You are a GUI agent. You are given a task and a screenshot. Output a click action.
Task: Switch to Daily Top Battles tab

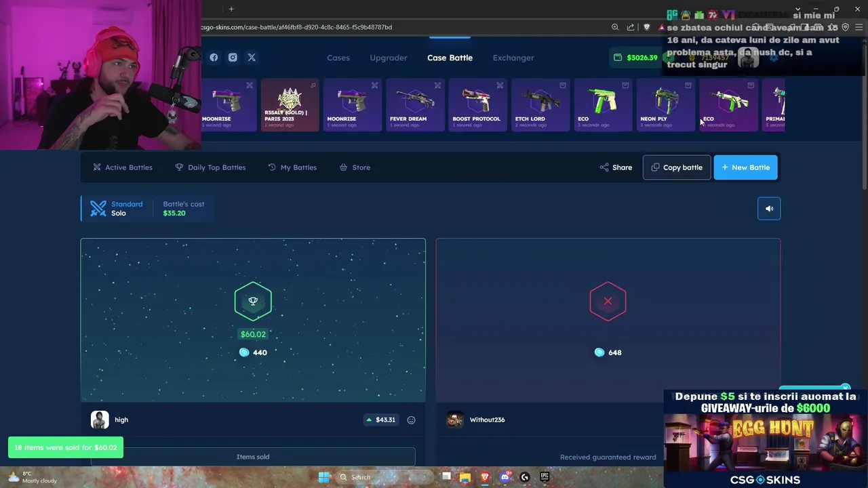pyautogui.click(x=210, y=167)
